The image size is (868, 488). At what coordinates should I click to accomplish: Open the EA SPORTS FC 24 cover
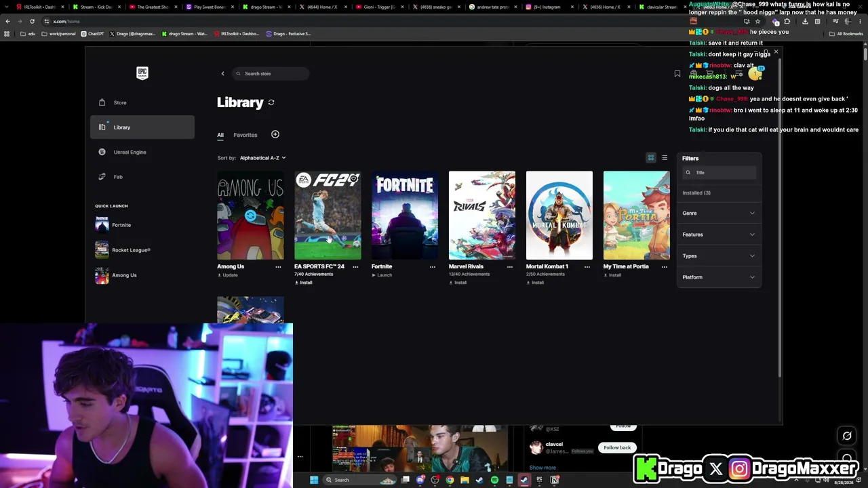click(x=328, y=216)
